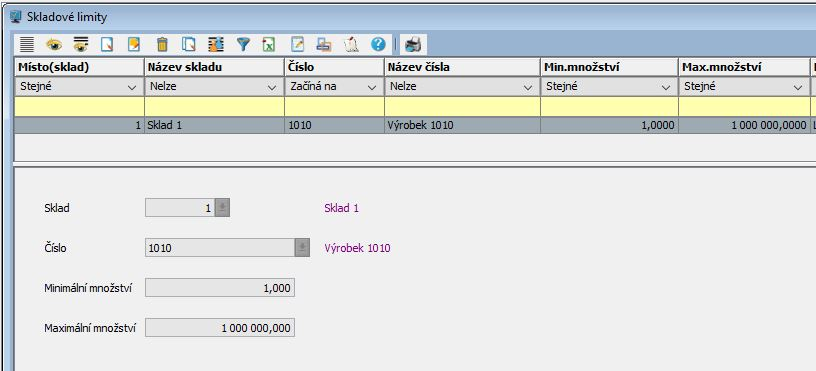The height and width of the screenshot is (371, 816).
Task: Click the 'Minimální množství' form label
Action: pyautogui.click(x=88, y=288)
